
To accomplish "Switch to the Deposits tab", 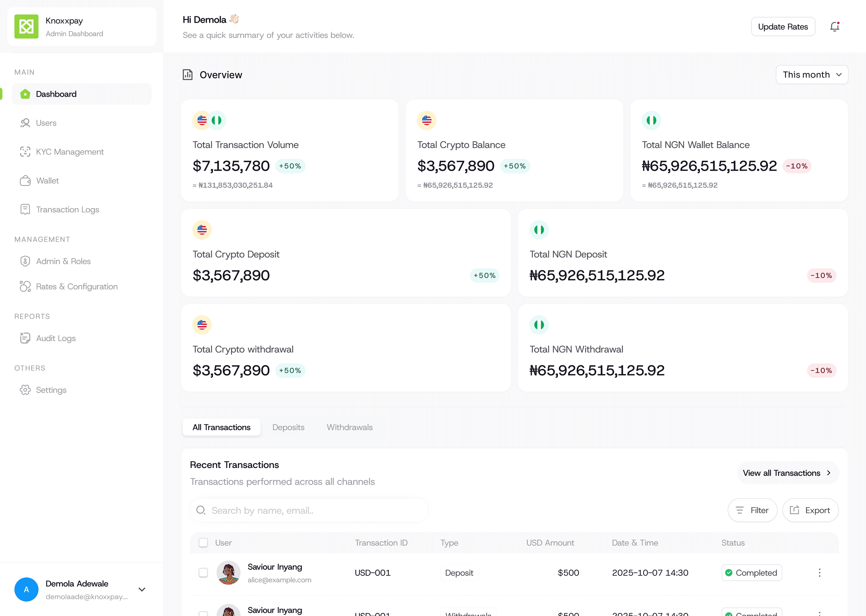I will [288, 427].
